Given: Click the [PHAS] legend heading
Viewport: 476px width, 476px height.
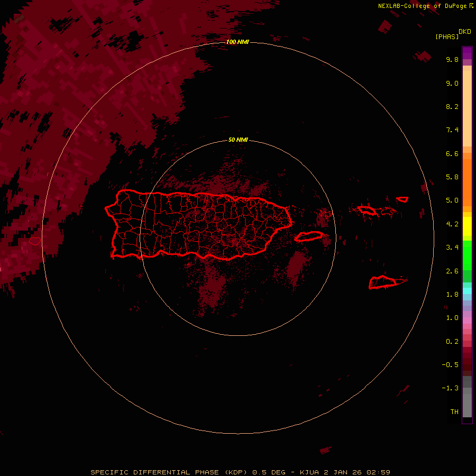Looking at the screenshot, I should [x=447, y=36].
